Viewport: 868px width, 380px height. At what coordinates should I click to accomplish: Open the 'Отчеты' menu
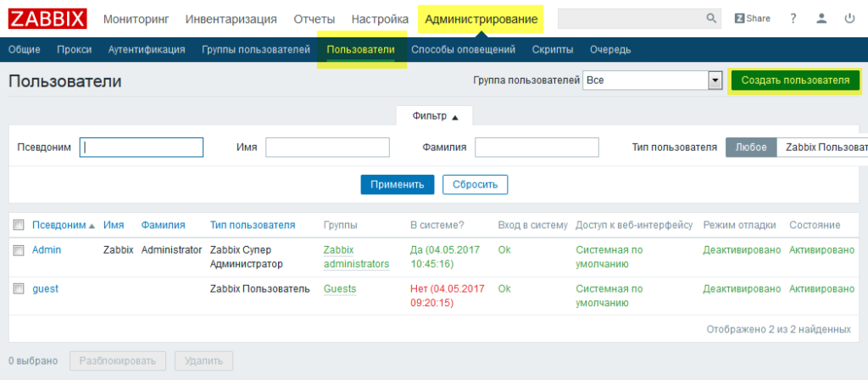click(x=314, y=20)
